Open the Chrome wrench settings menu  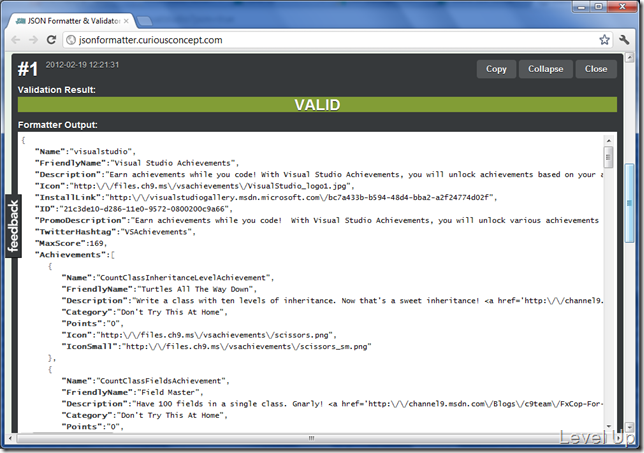point(624,40)
